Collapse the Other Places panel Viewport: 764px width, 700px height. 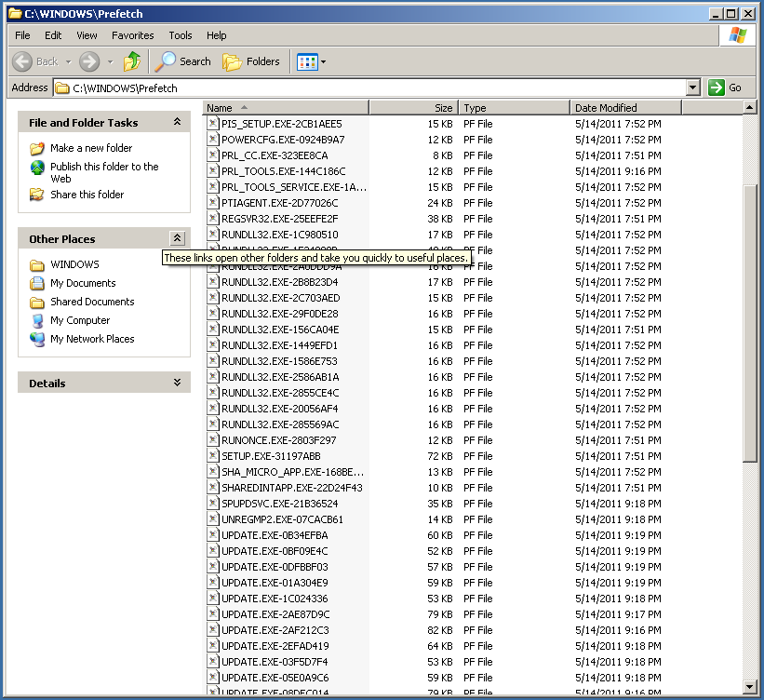pyautogui.click(x=178, y=238)
